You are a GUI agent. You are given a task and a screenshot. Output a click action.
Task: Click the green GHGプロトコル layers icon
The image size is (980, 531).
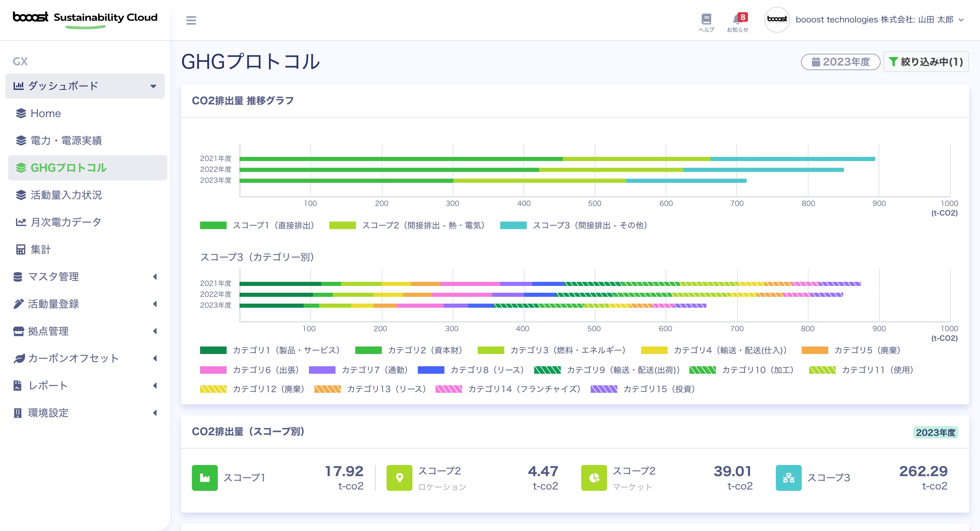tap(21, 168)
